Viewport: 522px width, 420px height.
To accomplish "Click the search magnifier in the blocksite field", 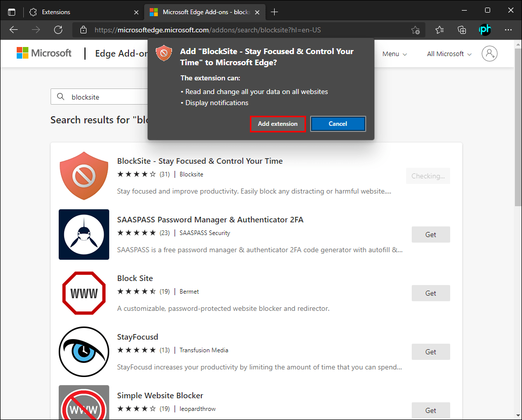I will (61, 97).
